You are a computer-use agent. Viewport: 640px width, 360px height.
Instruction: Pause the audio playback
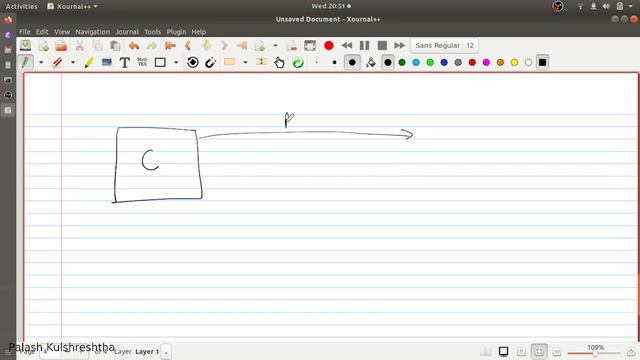pos(364,45)
